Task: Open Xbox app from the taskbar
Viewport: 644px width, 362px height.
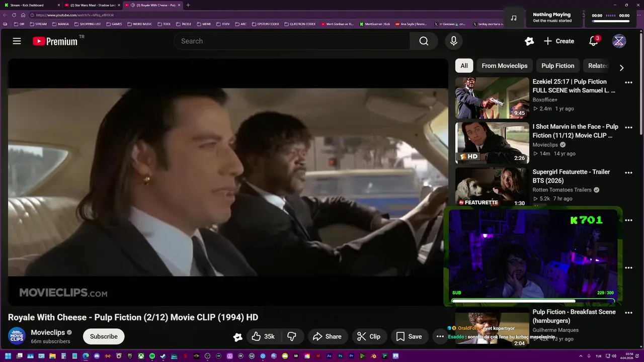Action: click(141, 356)
